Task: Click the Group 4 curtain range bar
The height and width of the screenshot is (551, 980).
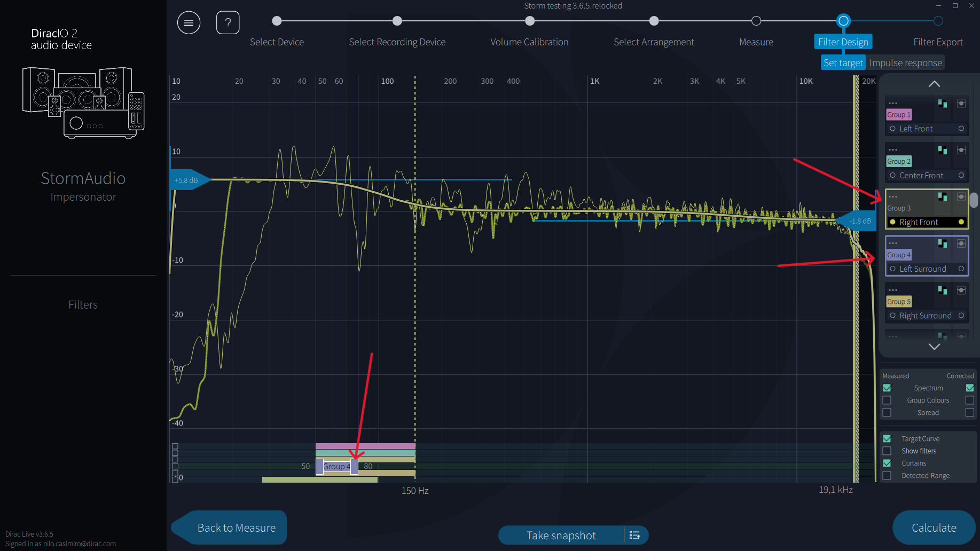Action: [x=337, y=467]
